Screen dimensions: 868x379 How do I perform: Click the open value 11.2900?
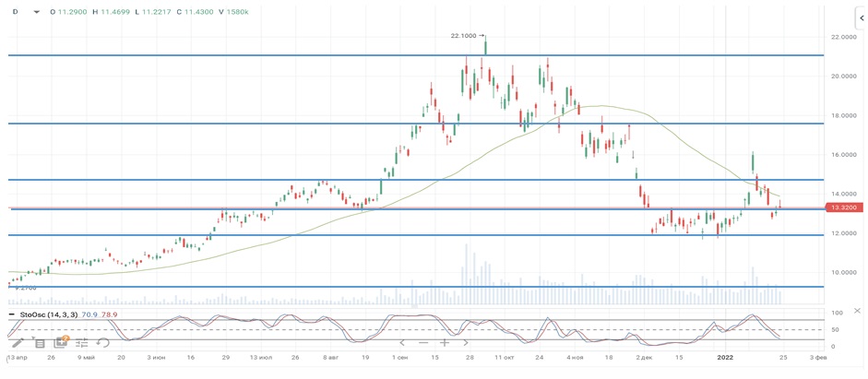click(x=71, y=11)
